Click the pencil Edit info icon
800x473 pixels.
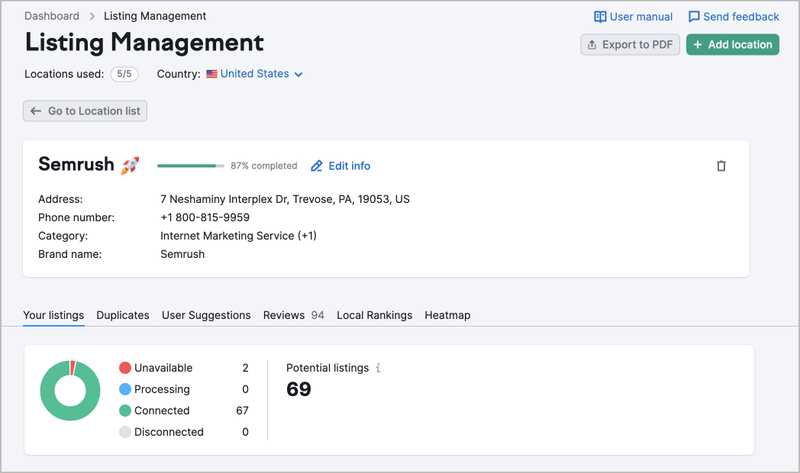tap(316, 166)
